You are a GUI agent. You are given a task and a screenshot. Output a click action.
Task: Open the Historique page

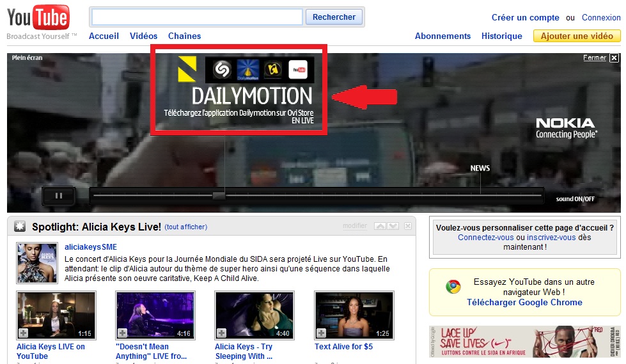click(x=502, y=36)
